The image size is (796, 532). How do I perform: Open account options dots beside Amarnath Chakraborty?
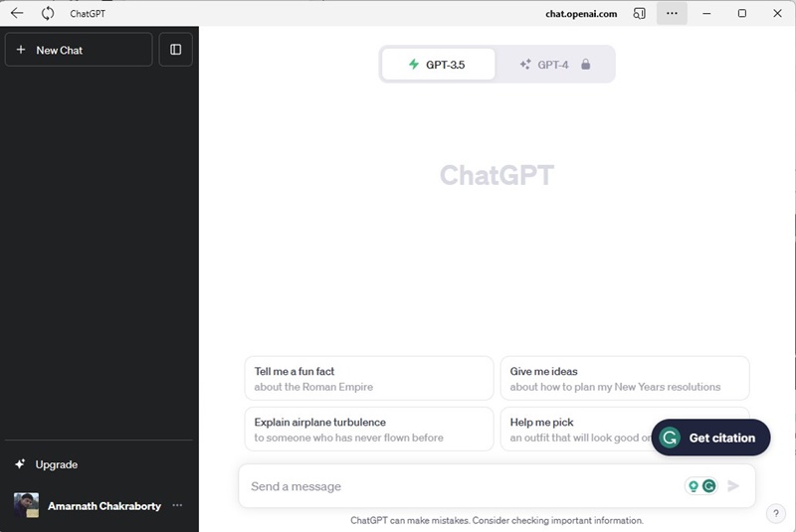click(177, 505)
